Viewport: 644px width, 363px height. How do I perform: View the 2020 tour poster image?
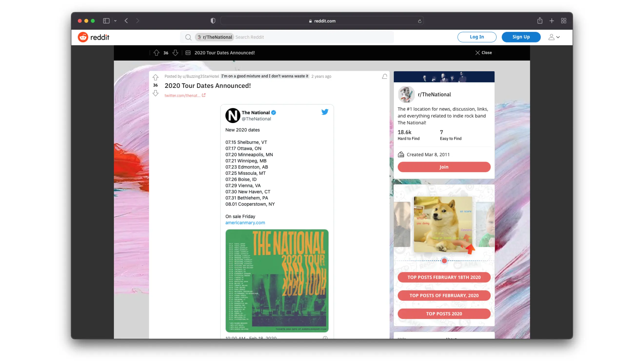click(277, 281)
